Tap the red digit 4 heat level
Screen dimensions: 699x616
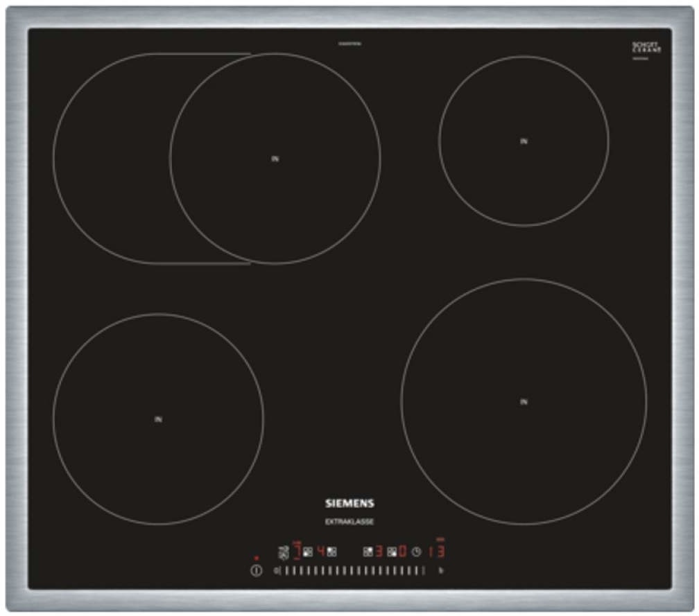(x=320, y=552)
